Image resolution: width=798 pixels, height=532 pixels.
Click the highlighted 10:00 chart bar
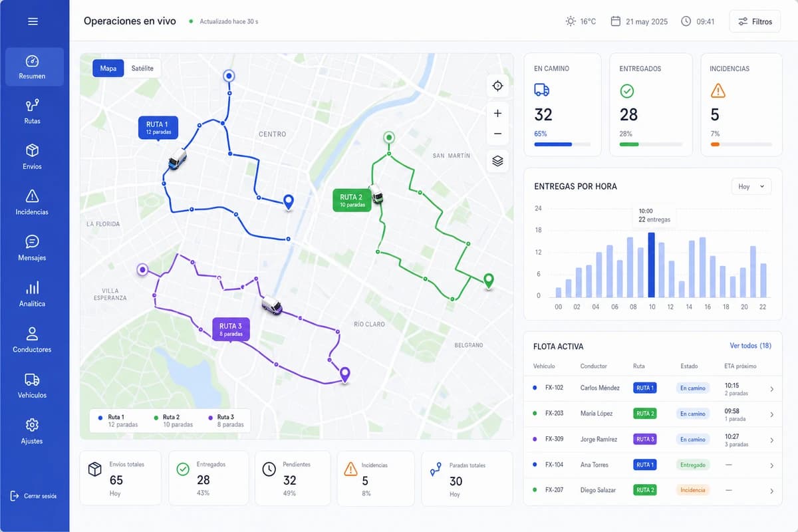652,265
